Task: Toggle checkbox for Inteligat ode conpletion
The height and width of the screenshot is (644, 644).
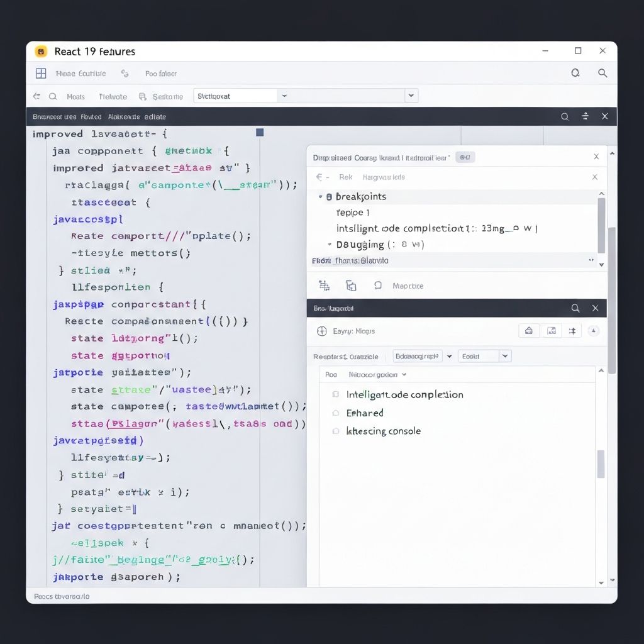Action: point(336,394)
